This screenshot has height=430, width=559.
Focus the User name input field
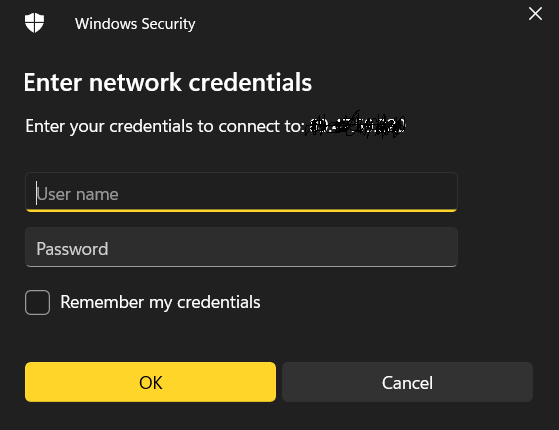(241, 192)
